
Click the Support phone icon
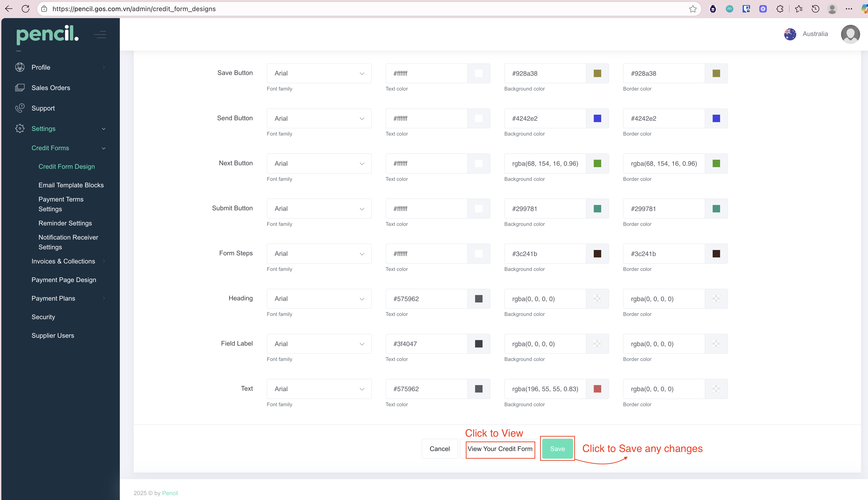click(x=20, y=108)
